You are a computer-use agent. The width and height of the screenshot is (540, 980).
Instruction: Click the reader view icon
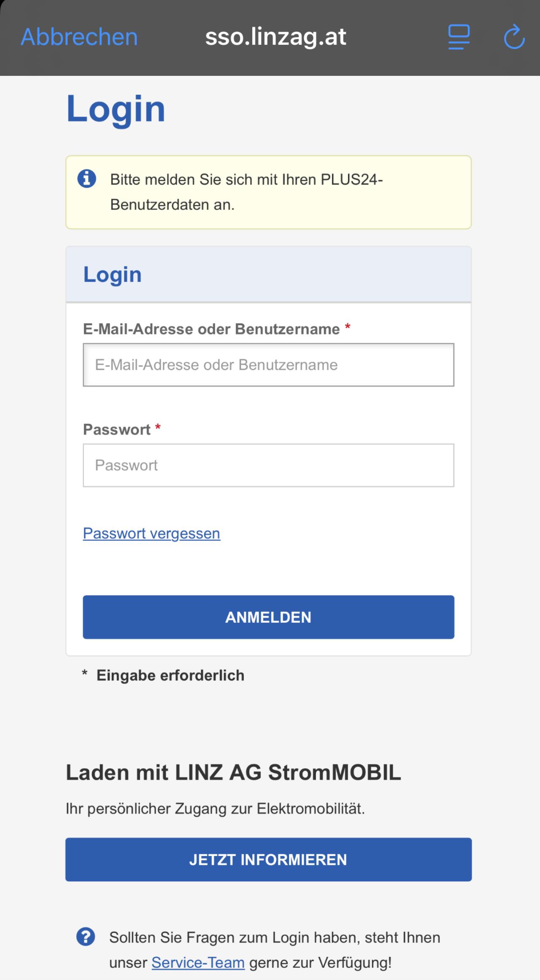459,37
